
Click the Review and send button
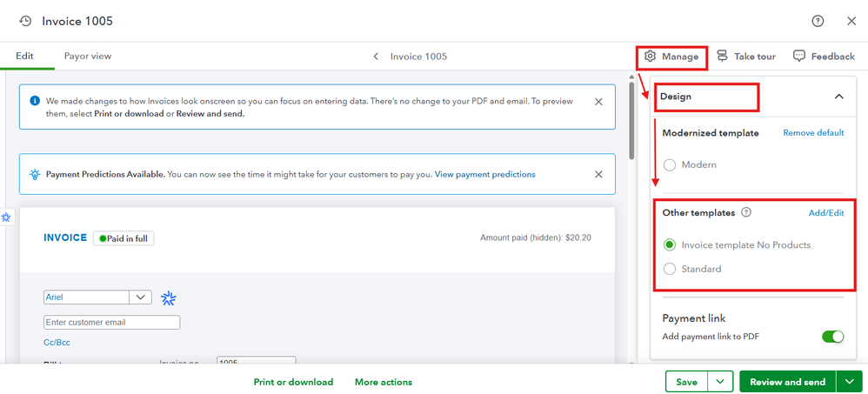(788, 382)
